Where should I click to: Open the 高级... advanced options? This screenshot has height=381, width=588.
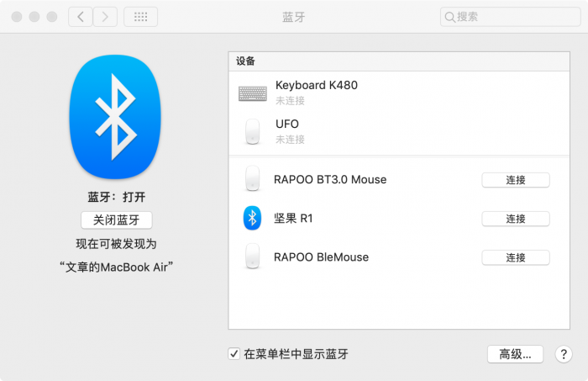click(515, 354)
